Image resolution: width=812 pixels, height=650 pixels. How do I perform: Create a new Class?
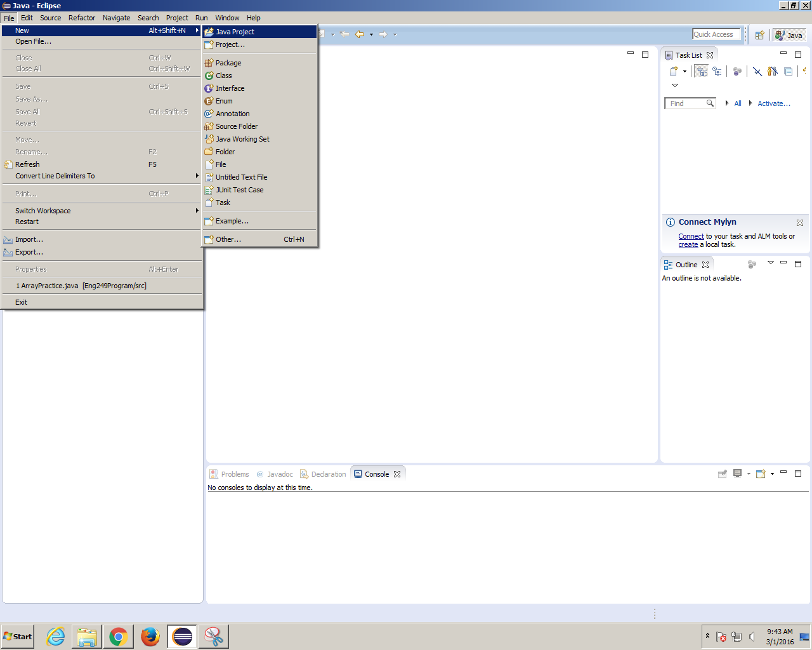[223, 76]
